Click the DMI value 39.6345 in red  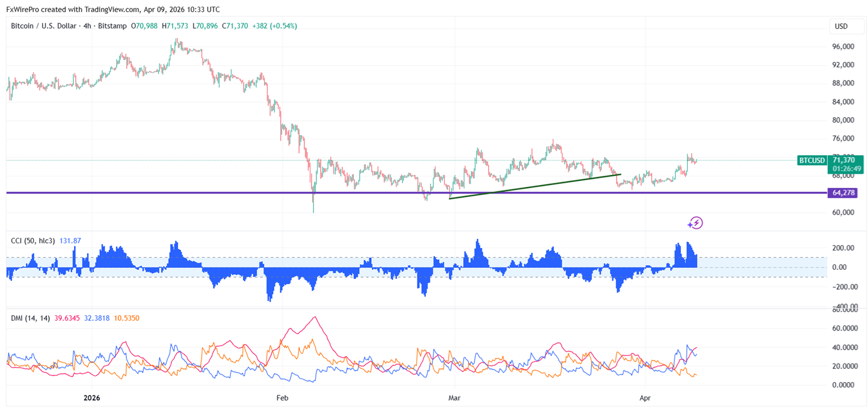tap(67, 318)
